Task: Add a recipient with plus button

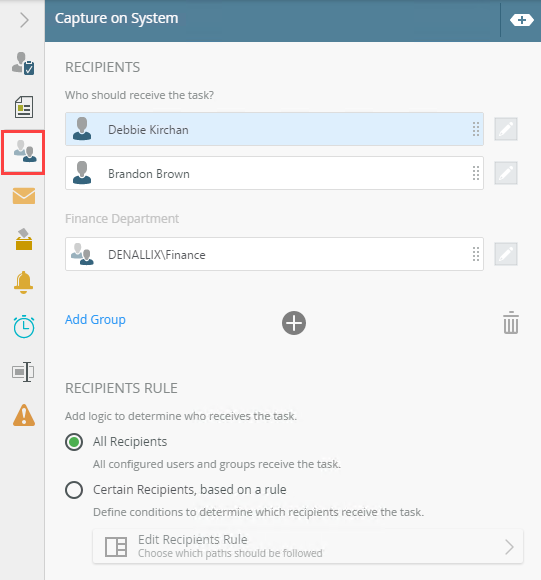Action: tap(294, 323)
